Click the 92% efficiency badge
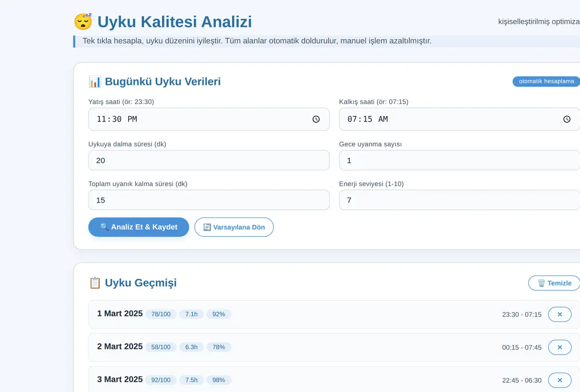 tap(219, 314)
